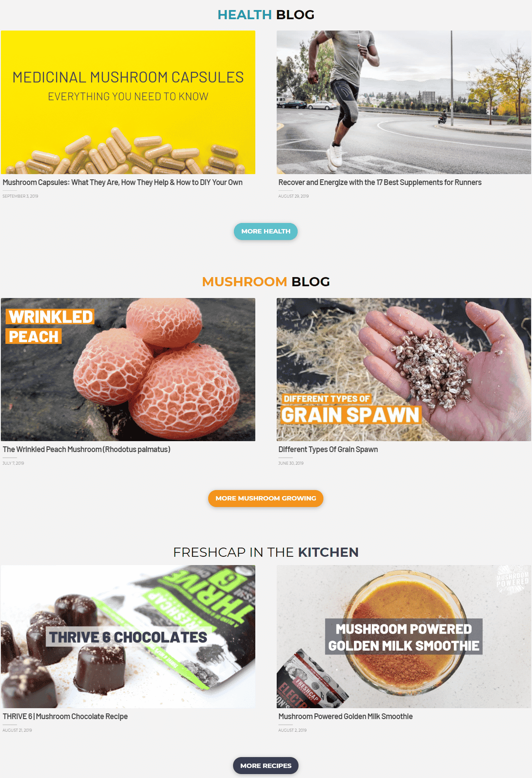This screenshot has width=532, height=778.
Task: Click the Golden Milk Smoothie image
Action: (404, 637)
